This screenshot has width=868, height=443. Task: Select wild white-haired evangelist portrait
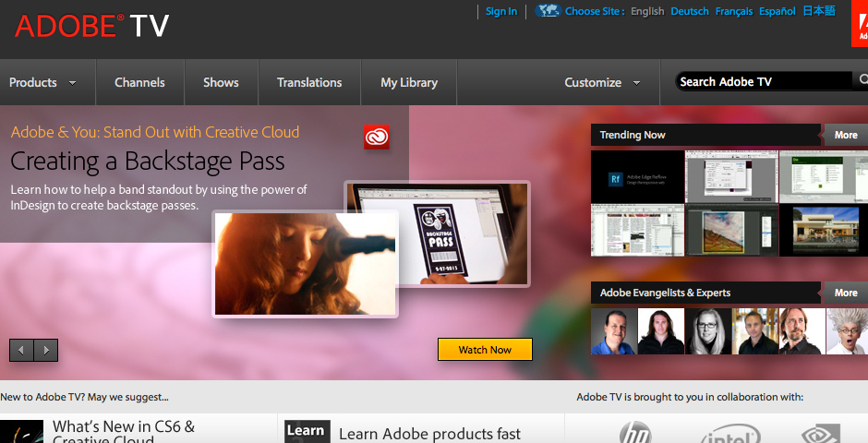click(847, 331)
